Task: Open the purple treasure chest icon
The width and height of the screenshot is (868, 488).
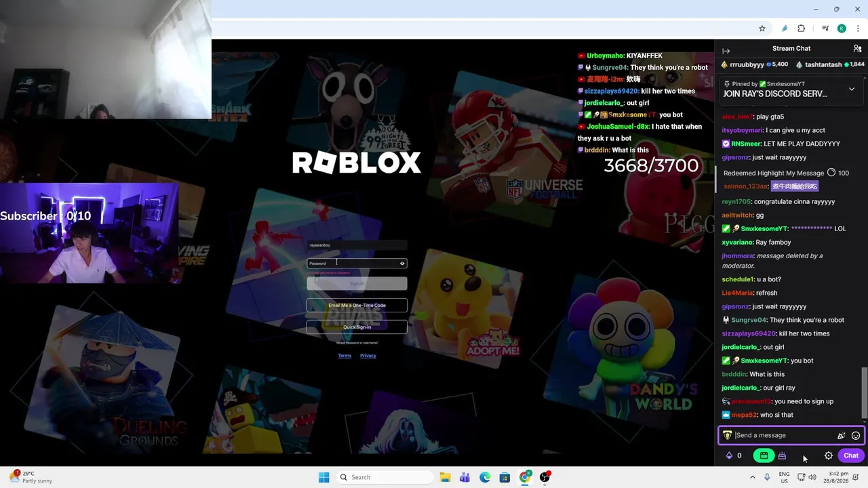Action: coord(782,455)
